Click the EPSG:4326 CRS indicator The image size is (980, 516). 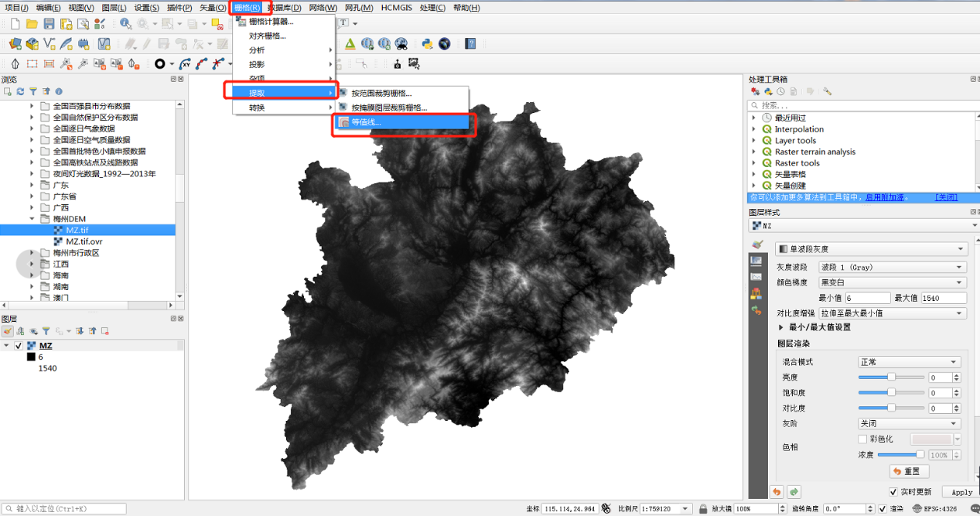pos(941,509)
